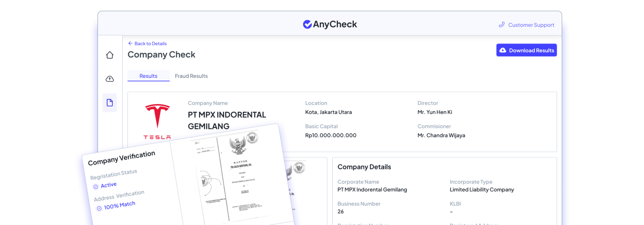
Task: Select corporate name PT MPX Indorental Gemilang
Action: (372, 190)
